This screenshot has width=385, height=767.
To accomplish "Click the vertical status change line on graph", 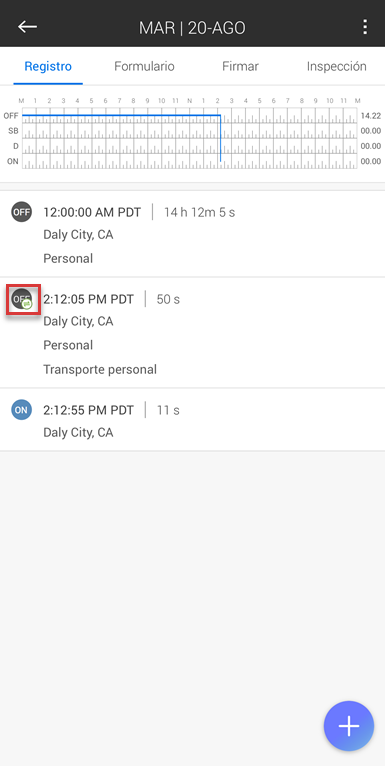I will click(220, 138).
